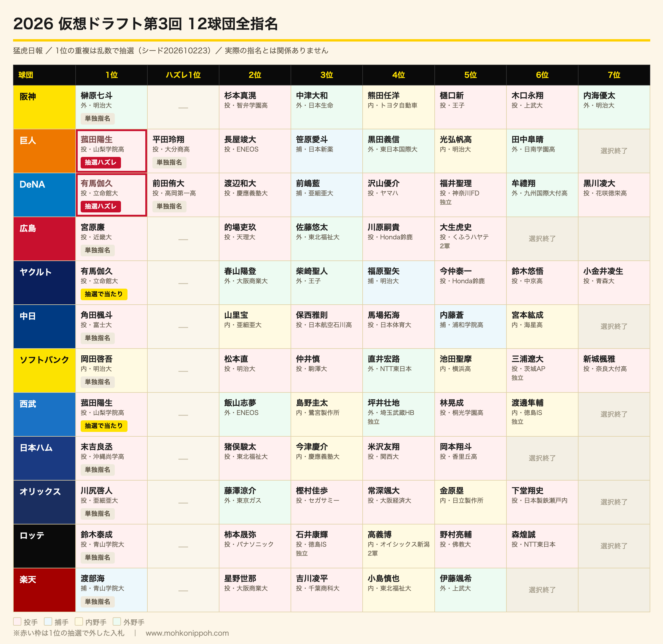
Task: Select player 福井聖理 in DeNA row
Action: 470,195
